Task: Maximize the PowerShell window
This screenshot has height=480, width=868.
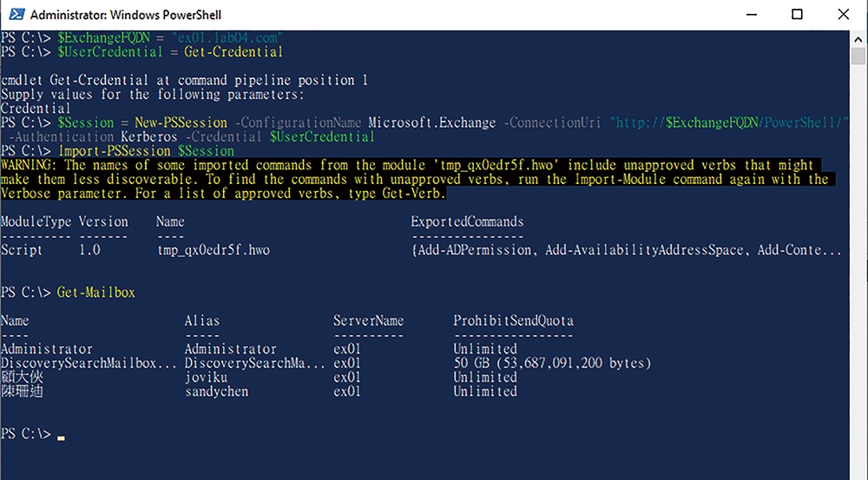Action: coord(797,15)
